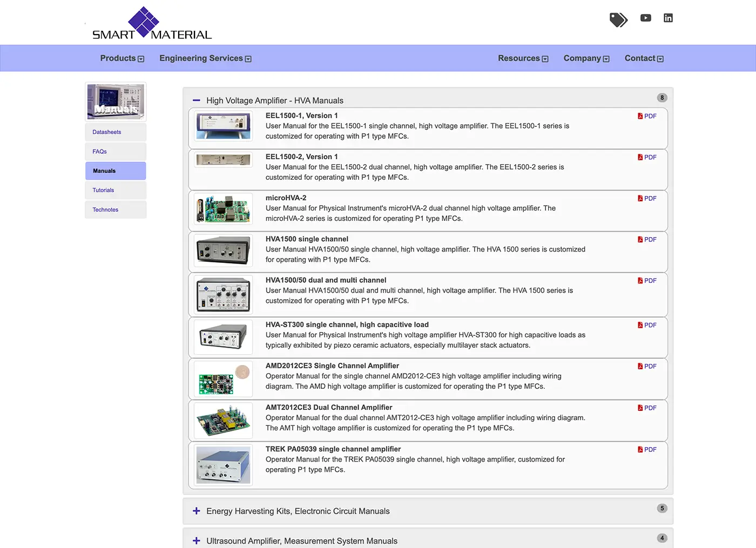The width and height of the screenshot is (756, 548).
Task: Open the TREK PA05039 single channel amplifier title
Action: 333,449
